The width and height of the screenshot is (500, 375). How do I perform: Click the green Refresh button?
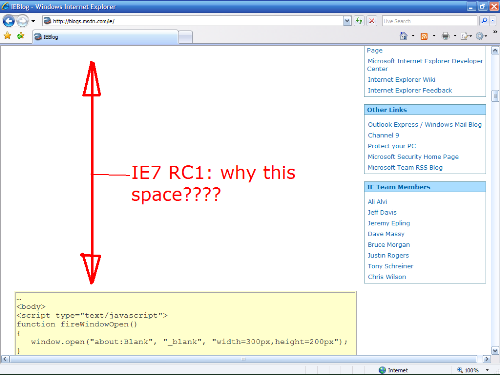pyautogui.click(x=359, y=21)
